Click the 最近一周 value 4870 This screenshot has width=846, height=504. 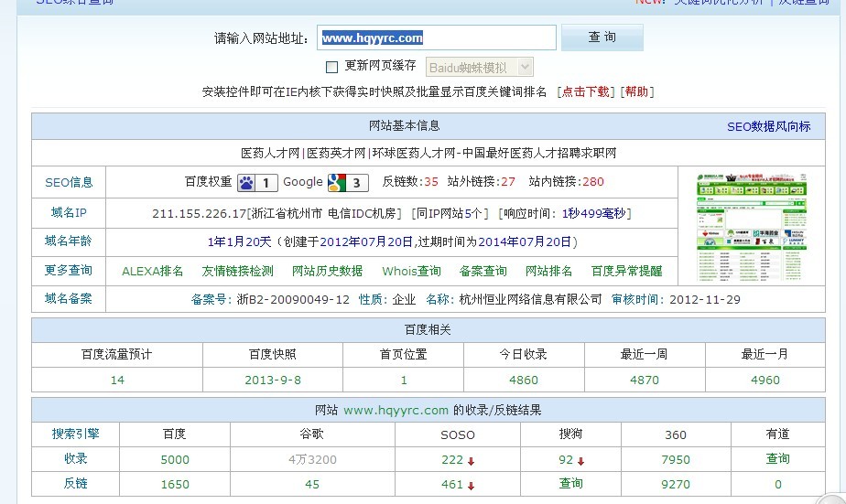click(x=645, y=381)
